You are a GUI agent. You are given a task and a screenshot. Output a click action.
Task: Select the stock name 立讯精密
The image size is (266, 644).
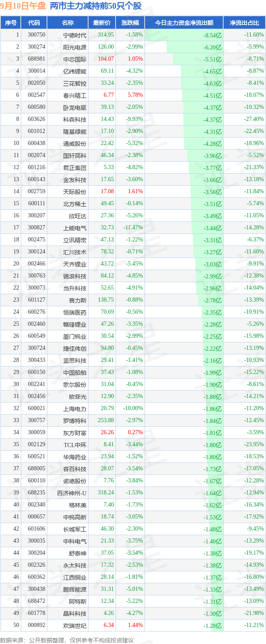pos(75,240)
